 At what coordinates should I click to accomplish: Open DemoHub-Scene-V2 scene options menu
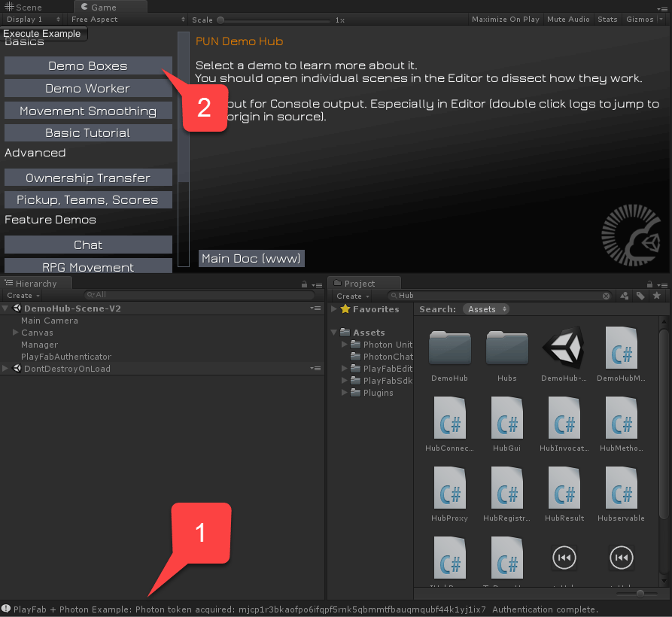pos(316,308)
